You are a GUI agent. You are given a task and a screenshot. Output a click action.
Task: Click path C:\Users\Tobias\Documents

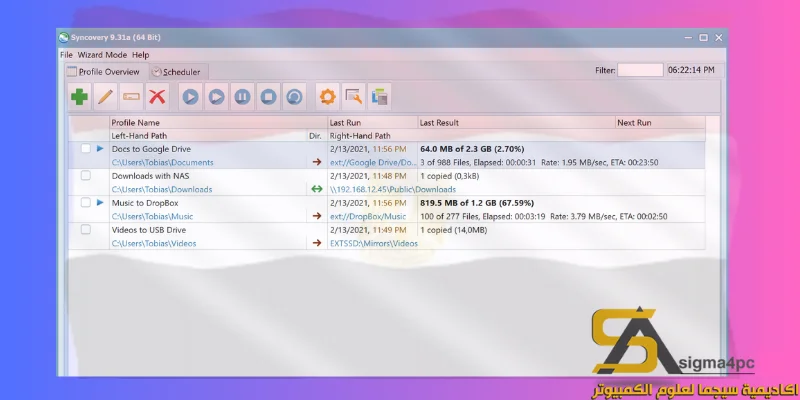point(163,162)
